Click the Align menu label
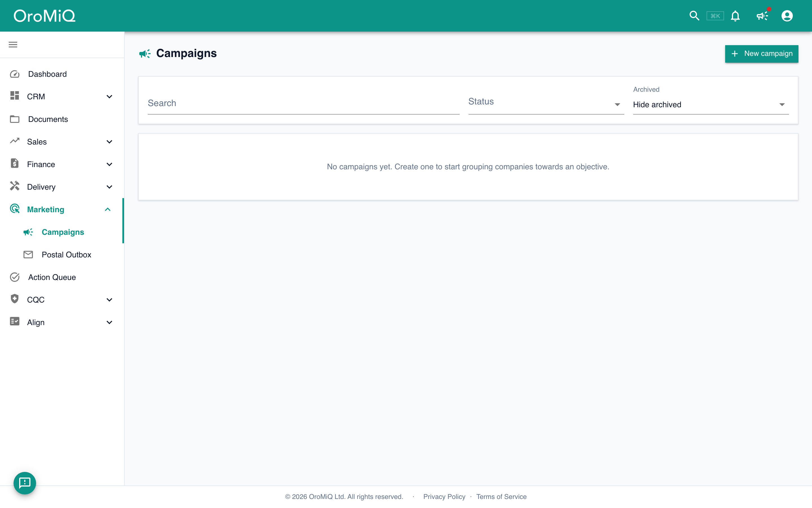Screen dimensions: 812x508 point(36,322)
